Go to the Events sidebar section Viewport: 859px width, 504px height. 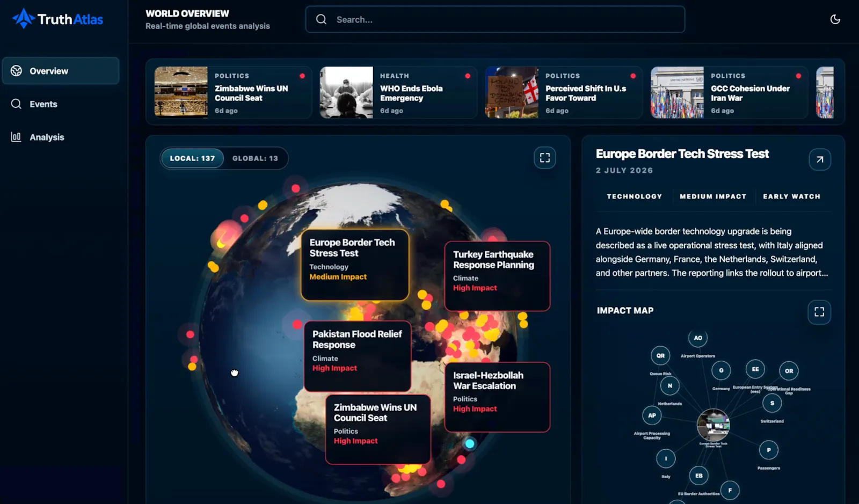coord(61,104)
